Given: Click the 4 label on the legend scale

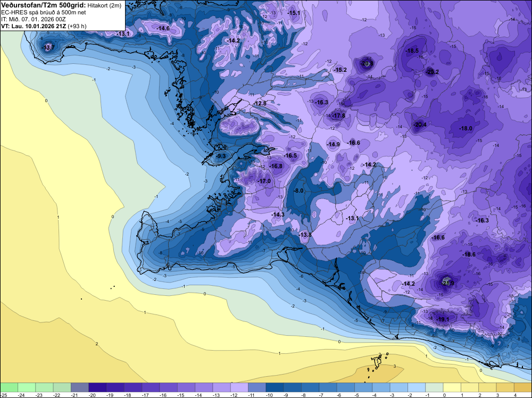Looking at the screenshot, I should tap(516, 395).
